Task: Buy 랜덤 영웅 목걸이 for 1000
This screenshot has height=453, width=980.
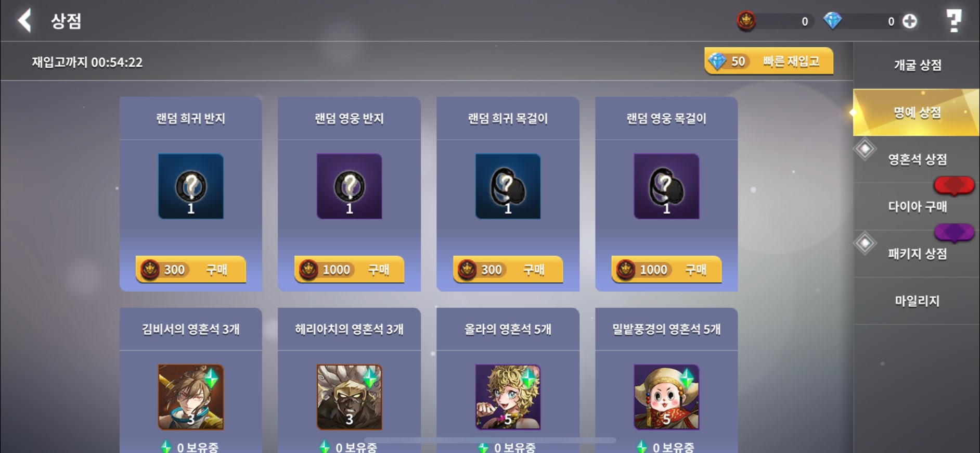Action: point(666,269)
